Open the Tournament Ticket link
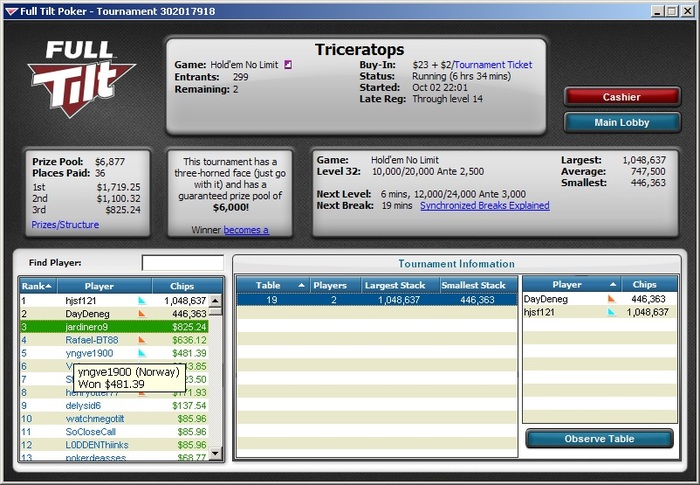The image size is (700, 485). click(x=493, y=65)
